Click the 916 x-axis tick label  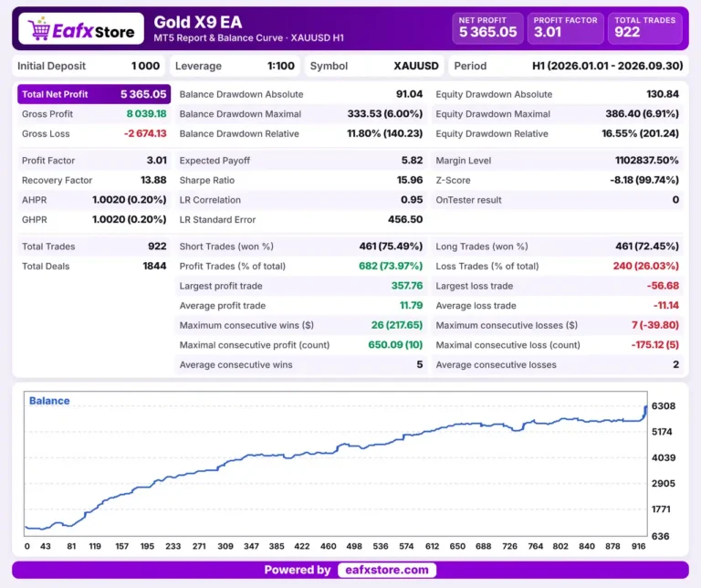click(638, 546)
